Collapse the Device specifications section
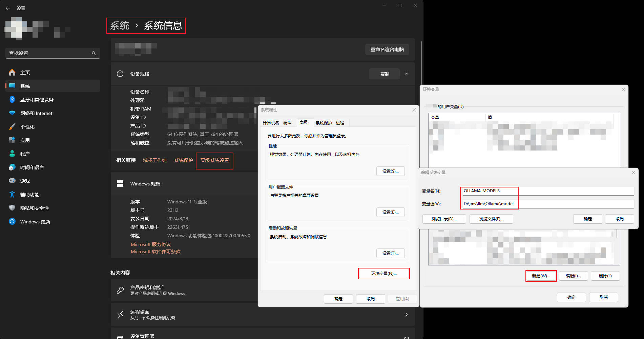 point(407,74)
